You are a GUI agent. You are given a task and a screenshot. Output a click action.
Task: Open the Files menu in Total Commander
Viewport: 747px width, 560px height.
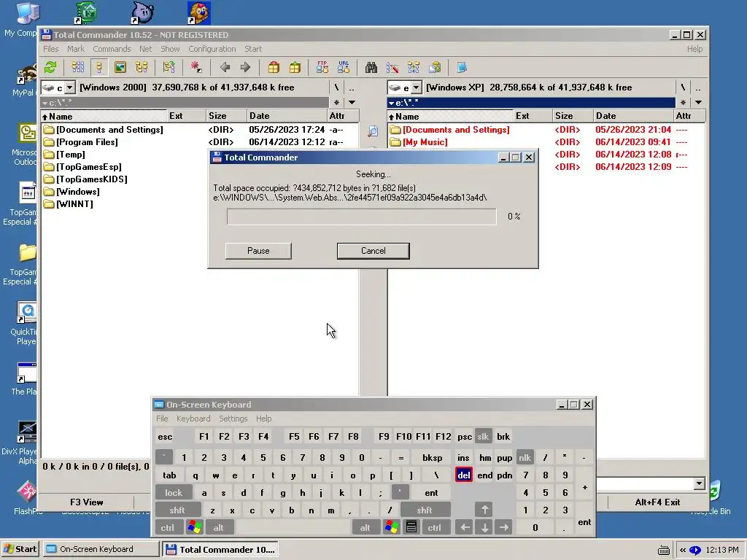pos(50,49)
